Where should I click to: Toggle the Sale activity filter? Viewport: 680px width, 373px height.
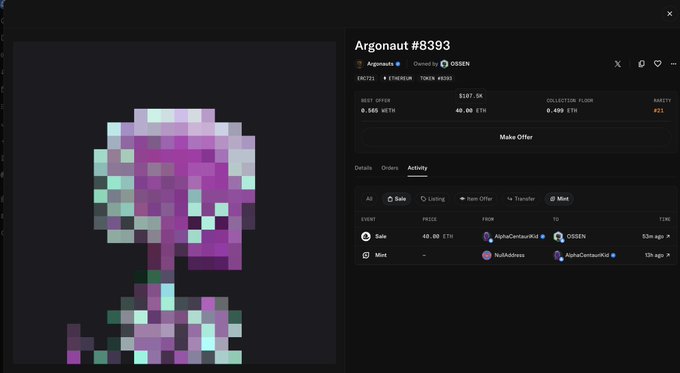(396, 199)
